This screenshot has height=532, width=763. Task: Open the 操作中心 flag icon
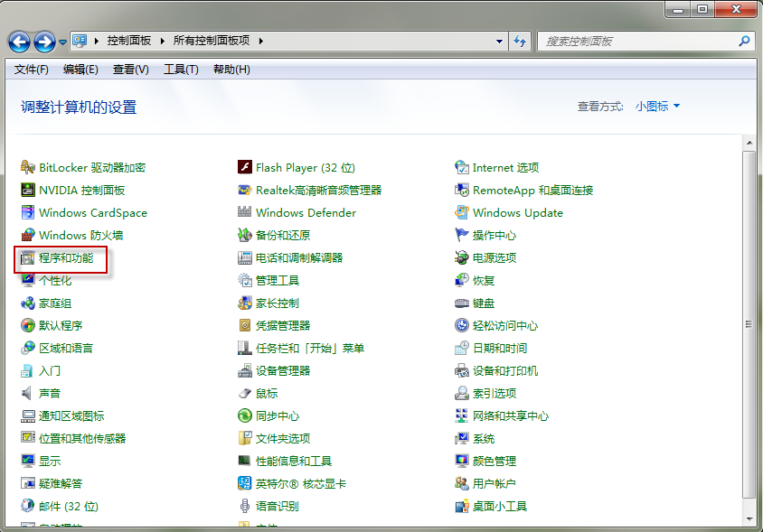pyautogui.click(x=461, y=235)
